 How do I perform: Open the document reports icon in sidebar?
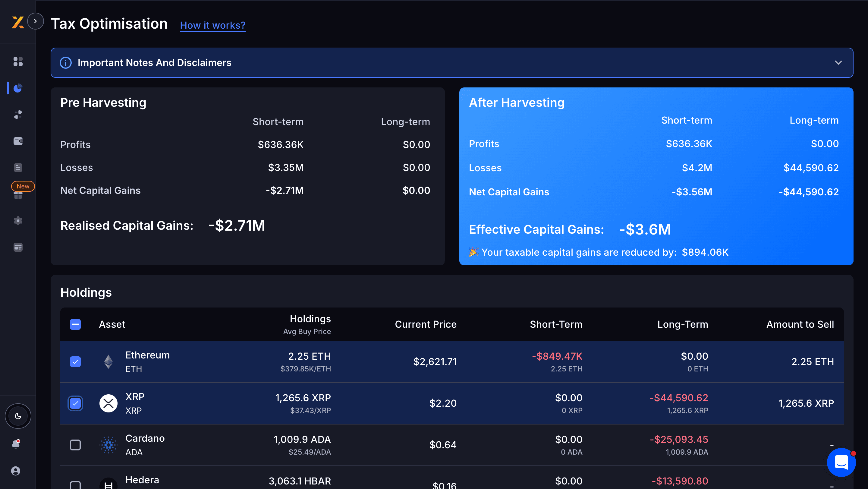[18, 168]
